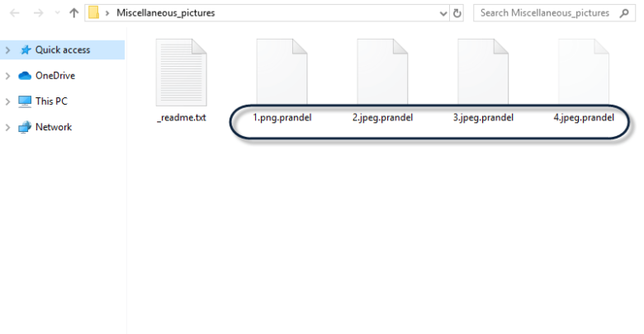The image size is (644, 334).
Task: Open This PC from sidebar
Action: tap(51, 101)
